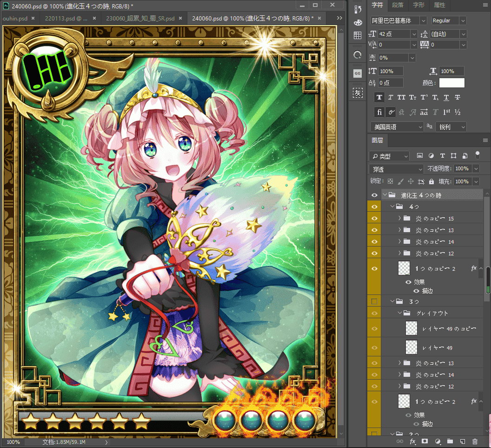
Task: Show the hidden 3つ group
Action: point(374,301)
